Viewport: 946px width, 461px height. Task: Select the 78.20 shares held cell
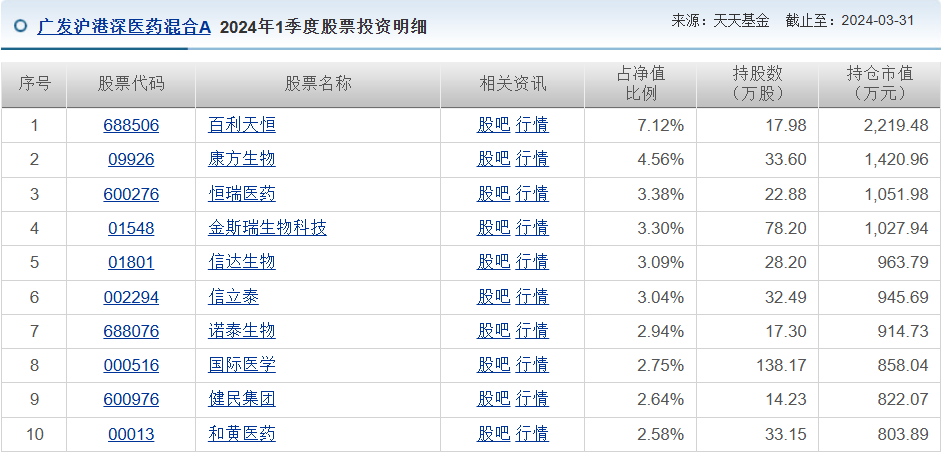point(758,229)
